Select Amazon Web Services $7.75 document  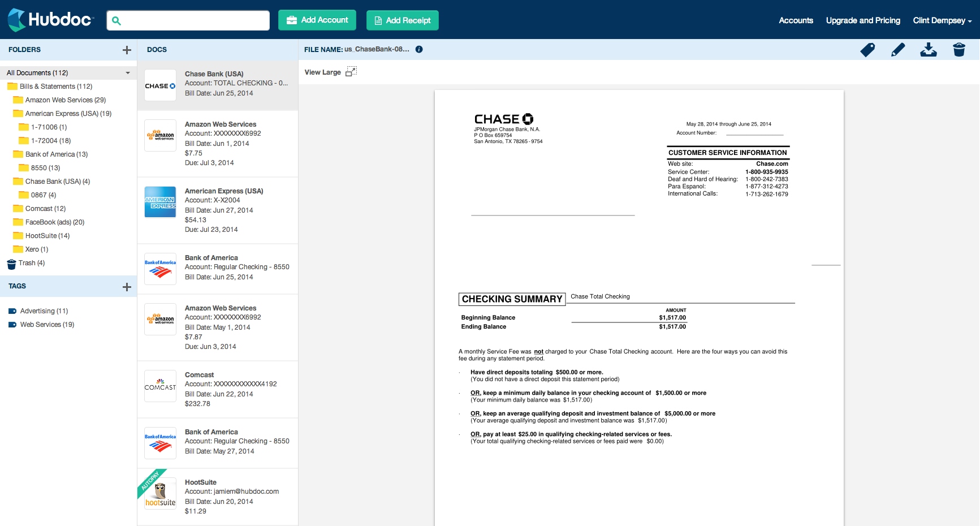pyautogui.click(x=218, y=144)
